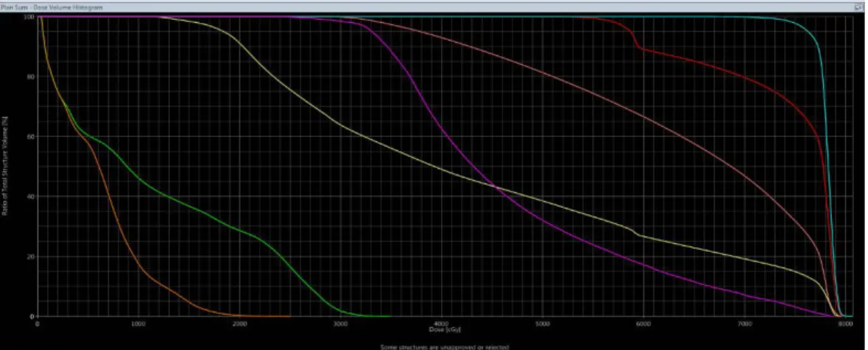Click the 5000 dose axis tick

[x=542, y=323]
